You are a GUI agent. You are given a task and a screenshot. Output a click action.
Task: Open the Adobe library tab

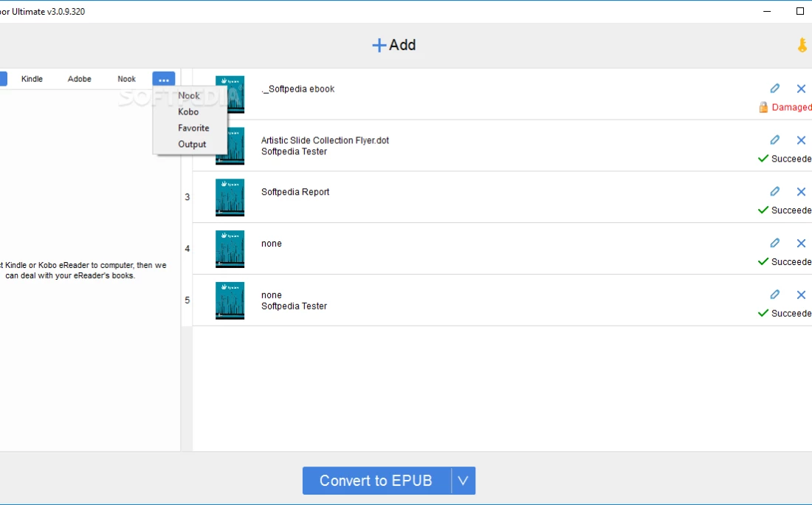80,79
